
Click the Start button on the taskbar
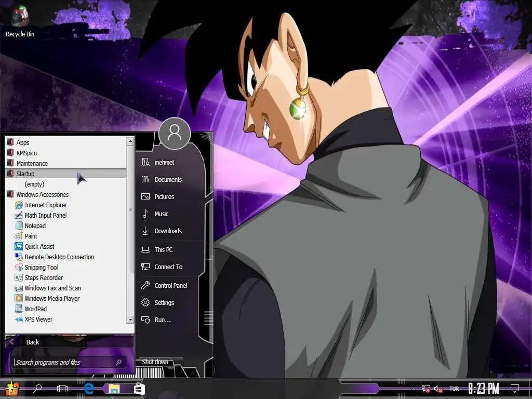click(11, 389)
